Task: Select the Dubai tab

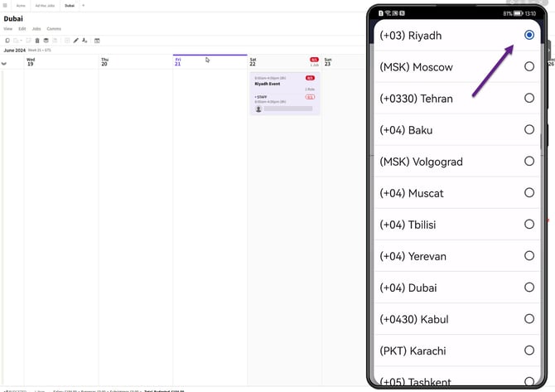Action: click(70, 6)
